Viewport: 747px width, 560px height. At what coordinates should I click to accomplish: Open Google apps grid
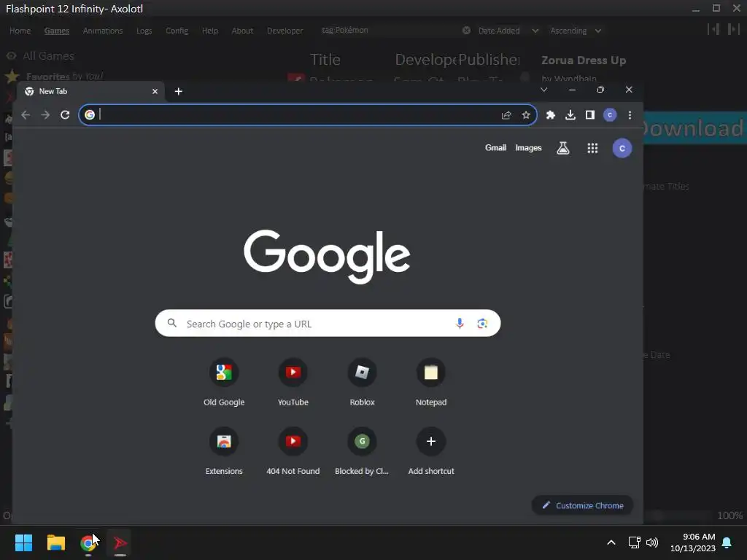pyautogui.click(x=592, y=148)
